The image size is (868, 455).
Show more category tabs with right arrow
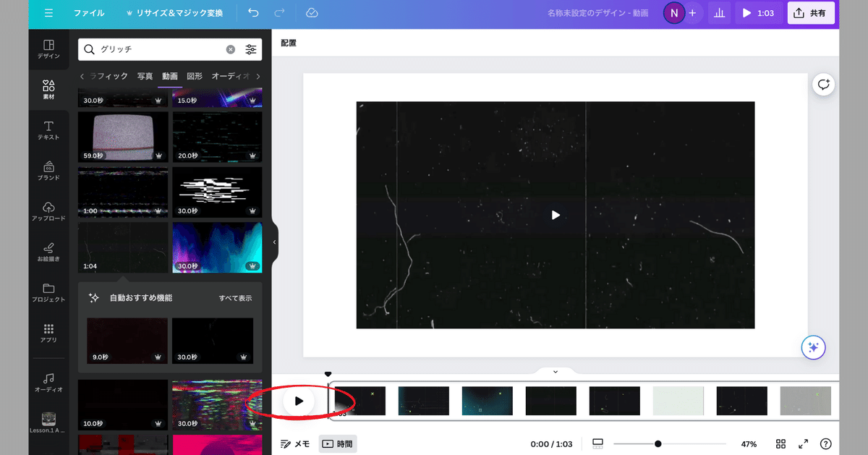(258, 76)
